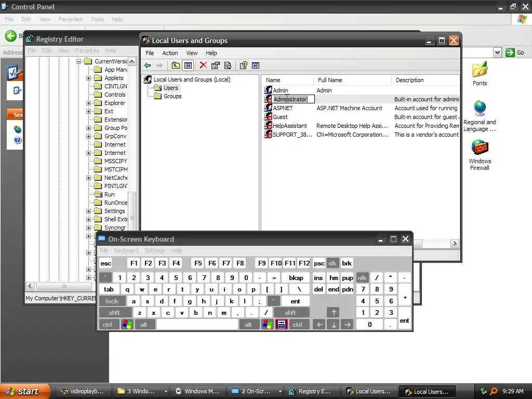Select the Guest user icon
The image size is (532, 399).
(x=268, y=117)
